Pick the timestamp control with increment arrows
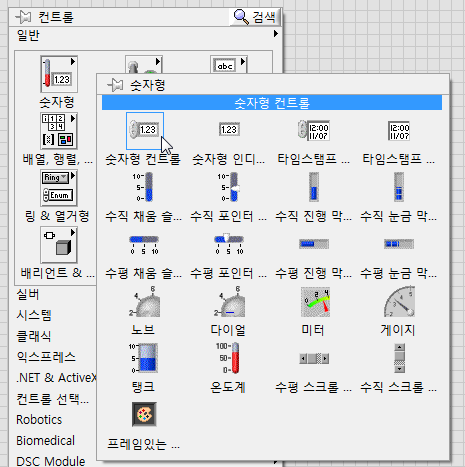The width and height of the screenshot is (465, 467). [314, 131]
